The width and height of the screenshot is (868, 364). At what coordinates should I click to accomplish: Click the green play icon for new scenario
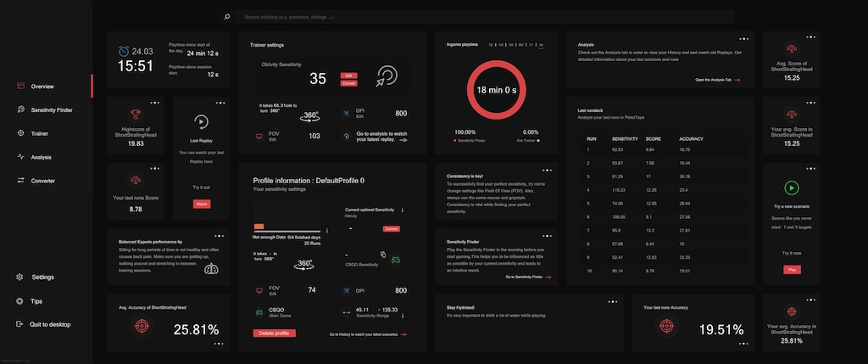792,188
